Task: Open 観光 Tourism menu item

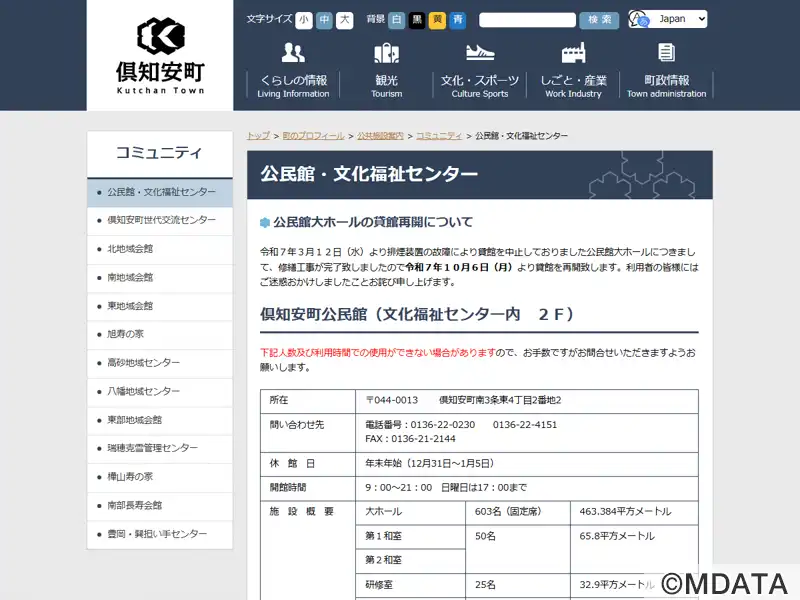Action: 387,85
